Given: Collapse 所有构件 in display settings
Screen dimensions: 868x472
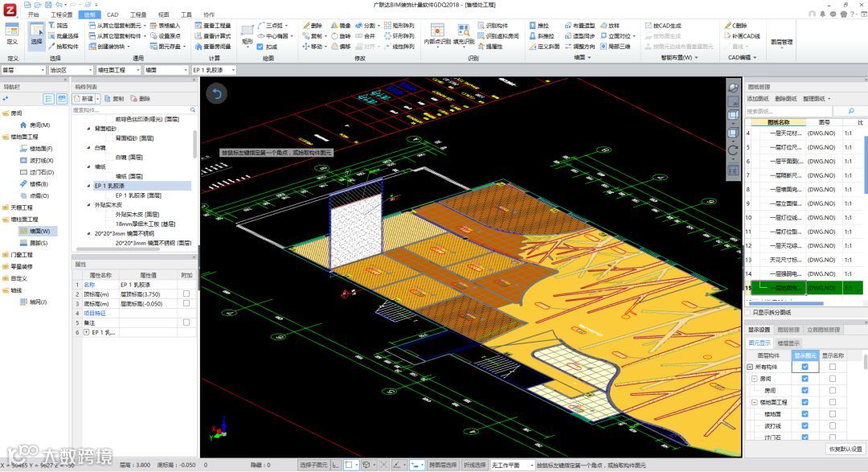Looking at the screenshot, I should click(750, 367).
